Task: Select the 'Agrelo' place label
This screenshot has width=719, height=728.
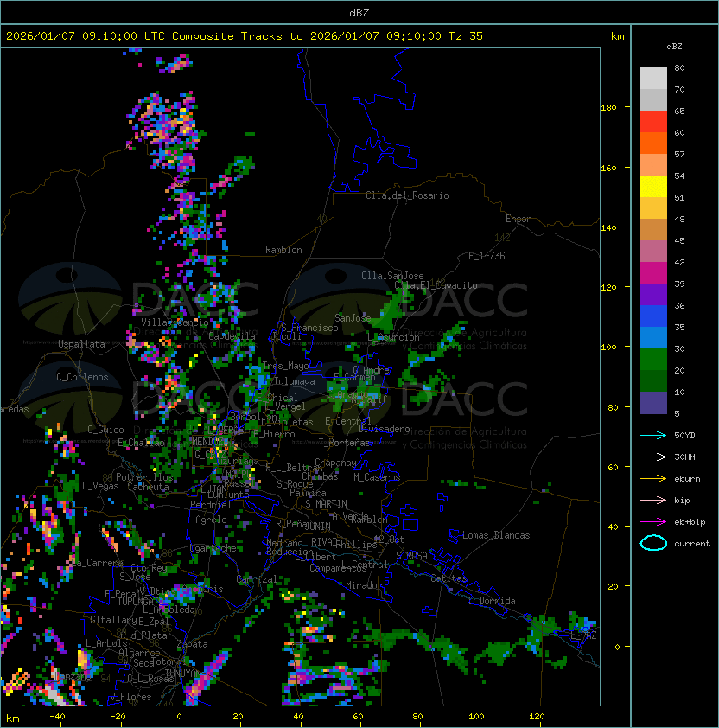Action: pyautogui.click(x=211, y=520)
